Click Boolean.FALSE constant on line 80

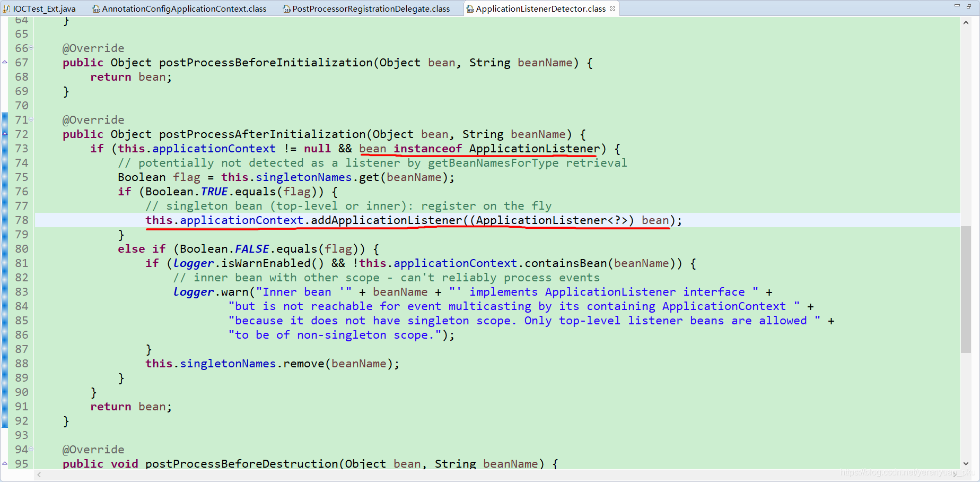(224, 249)
